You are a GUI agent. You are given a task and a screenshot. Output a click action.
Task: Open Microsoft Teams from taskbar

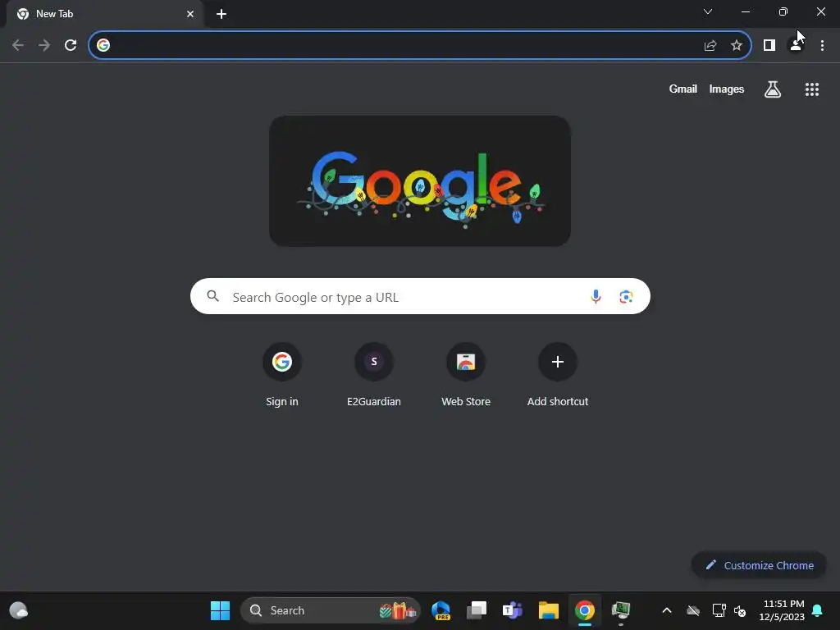click(512, 610)
